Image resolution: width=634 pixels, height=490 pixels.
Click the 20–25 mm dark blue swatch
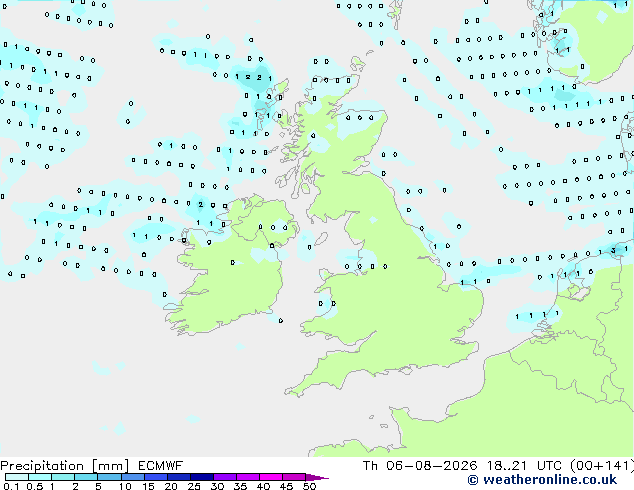click(178, 477)
